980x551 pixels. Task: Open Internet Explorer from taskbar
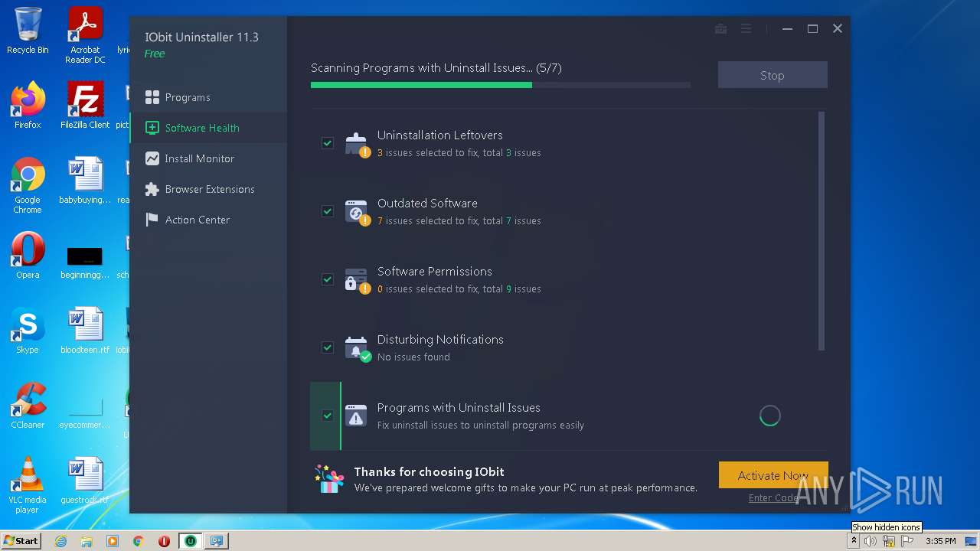(x=61, y=541)
